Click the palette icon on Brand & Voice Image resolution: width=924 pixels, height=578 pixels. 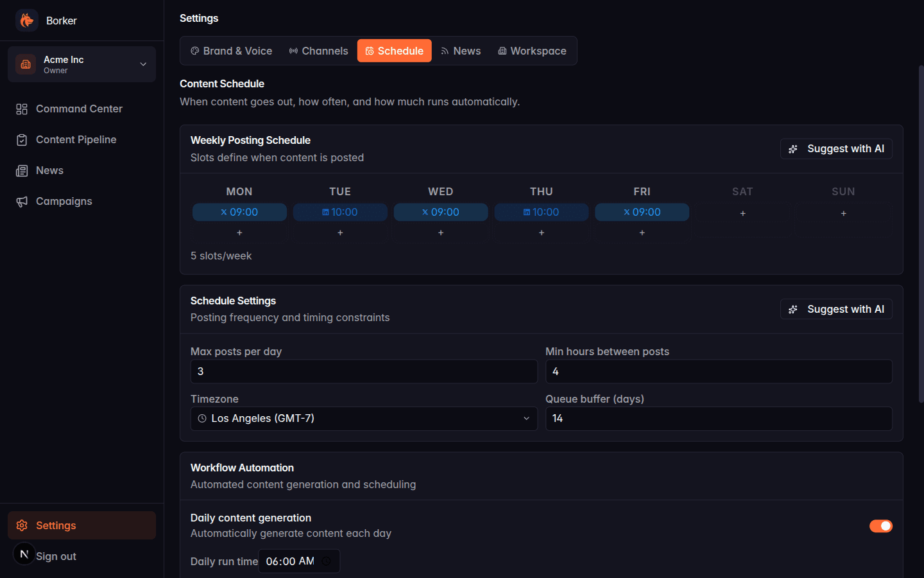click(194, 51)
